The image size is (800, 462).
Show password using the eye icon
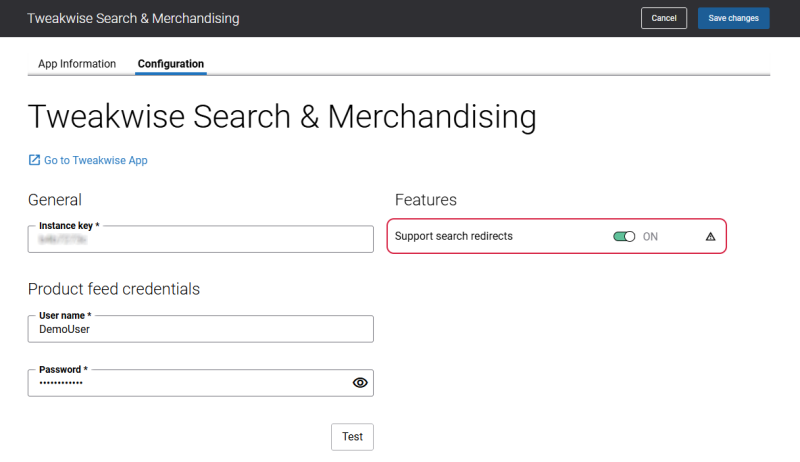tap(360, 382)
